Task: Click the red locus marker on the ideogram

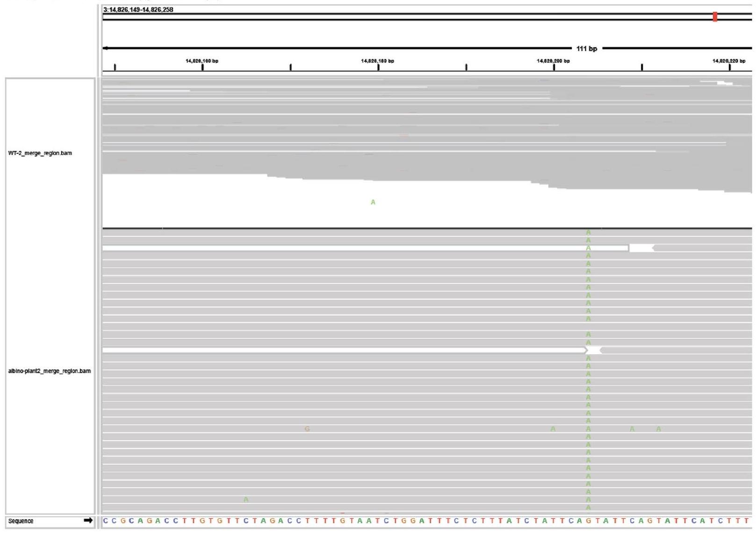Action: pyautogui.click(x=715, y=17)
